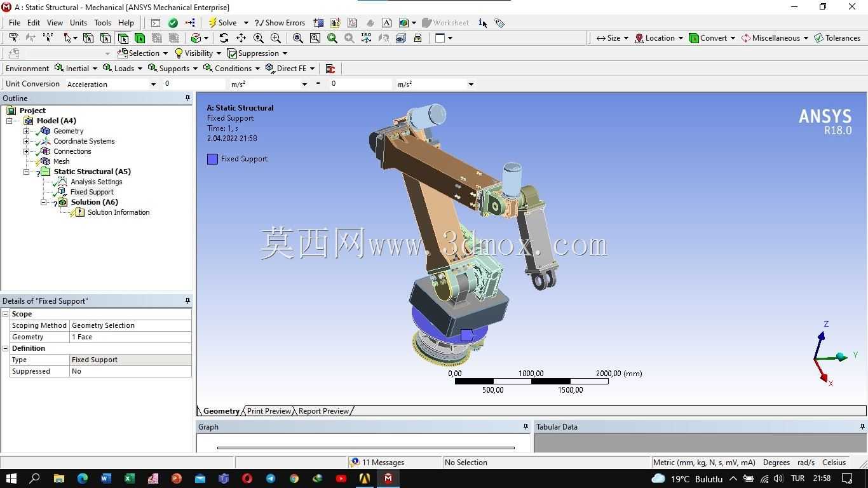Open the Visibility dropdown menu
The width and height of the screenshot is (868, 488).
pyautogui.click(x=198, y=53)
